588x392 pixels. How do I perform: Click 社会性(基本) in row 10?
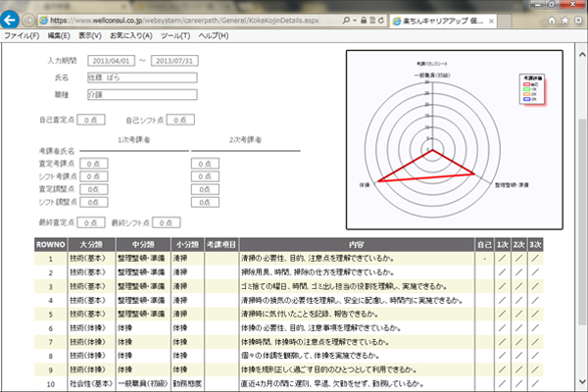click(91, 383)
